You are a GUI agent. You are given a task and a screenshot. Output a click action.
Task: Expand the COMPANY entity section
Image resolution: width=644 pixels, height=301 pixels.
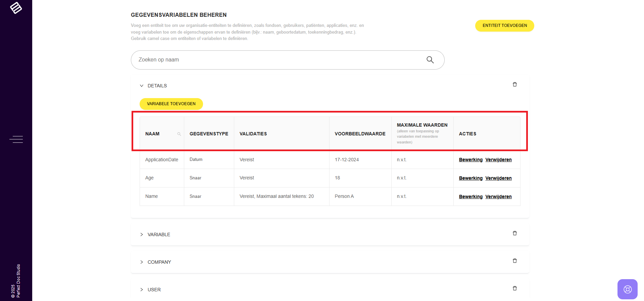[142, 262]
